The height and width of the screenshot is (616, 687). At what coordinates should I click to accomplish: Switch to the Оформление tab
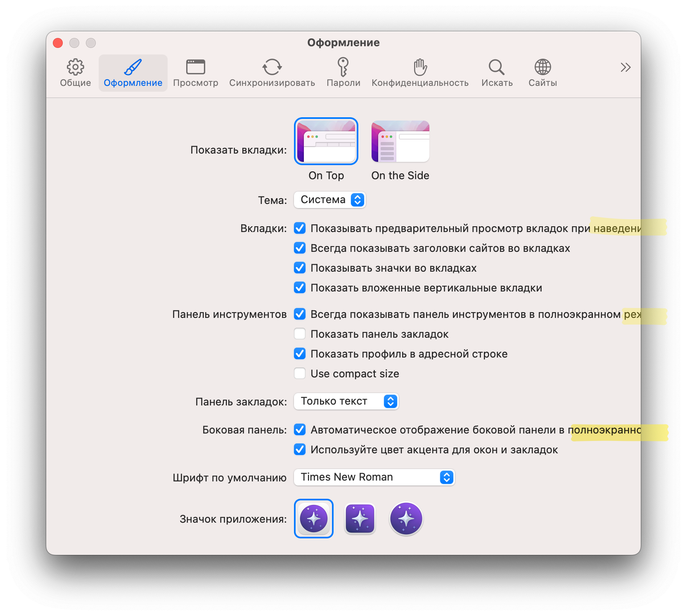point(133,73)
